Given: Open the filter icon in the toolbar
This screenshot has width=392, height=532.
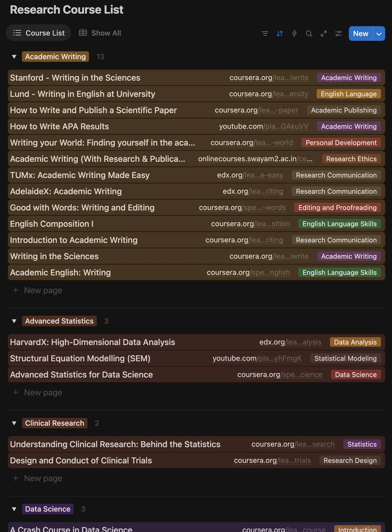Looking at the screenshot, I should 265,33.
